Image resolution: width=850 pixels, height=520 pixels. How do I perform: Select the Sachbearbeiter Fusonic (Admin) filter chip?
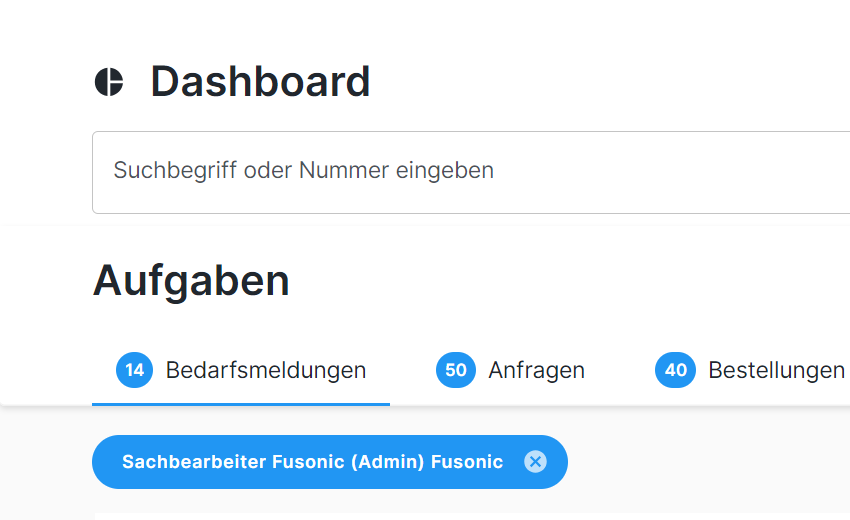click(x=312, y=462)
